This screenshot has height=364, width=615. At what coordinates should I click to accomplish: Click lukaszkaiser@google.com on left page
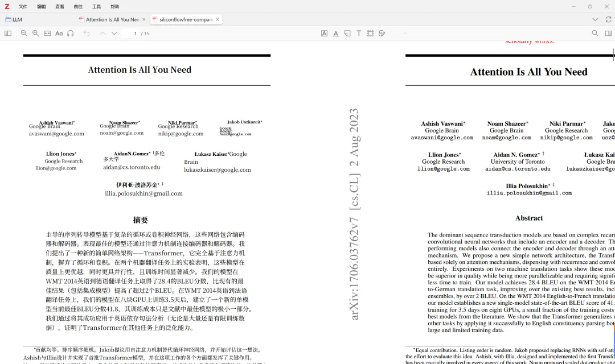[x=218, y=169]
